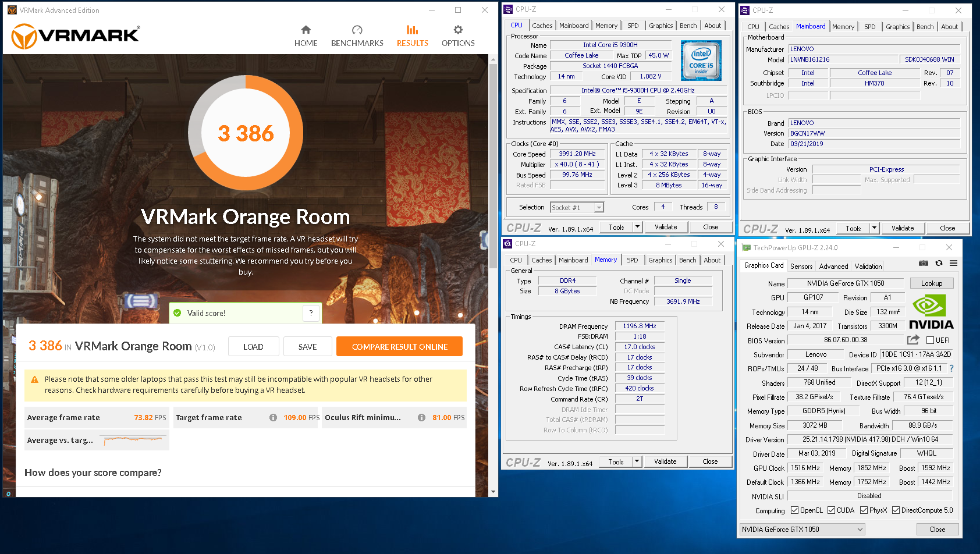Click the Lookup button in GPU-Z

931,283
